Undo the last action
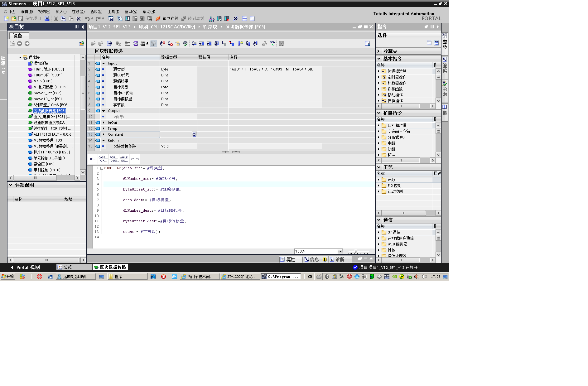The width and height of the screenshot is (588, 386). 87,19
